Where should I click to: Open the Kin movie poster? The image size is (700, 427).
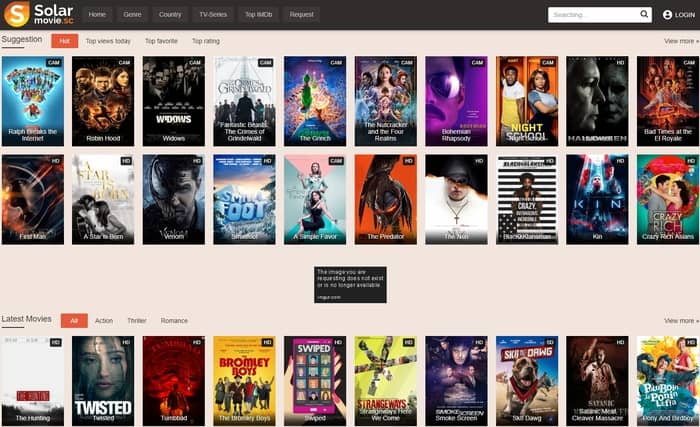[597, 199]
